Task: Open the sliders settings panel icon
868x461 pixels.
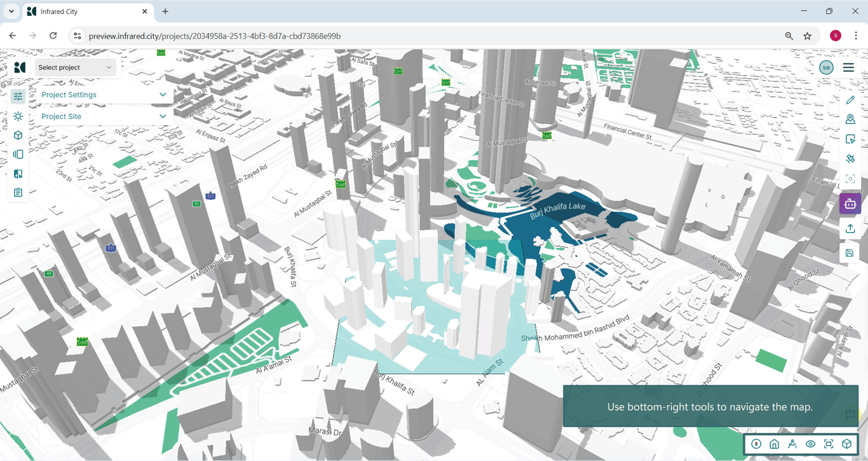Action: pyautogui.click(x=18, y=97)
